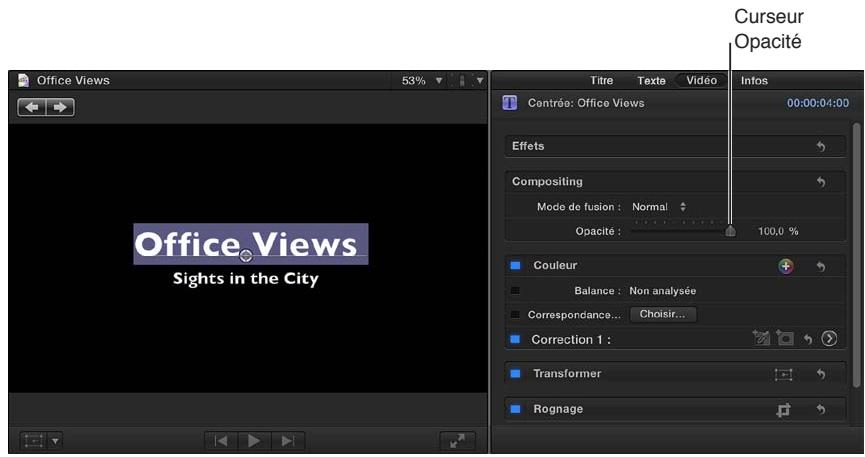The image size is (865, 457).
Task: Open Correction 1 color board arrow
Action: click(829, 338)
